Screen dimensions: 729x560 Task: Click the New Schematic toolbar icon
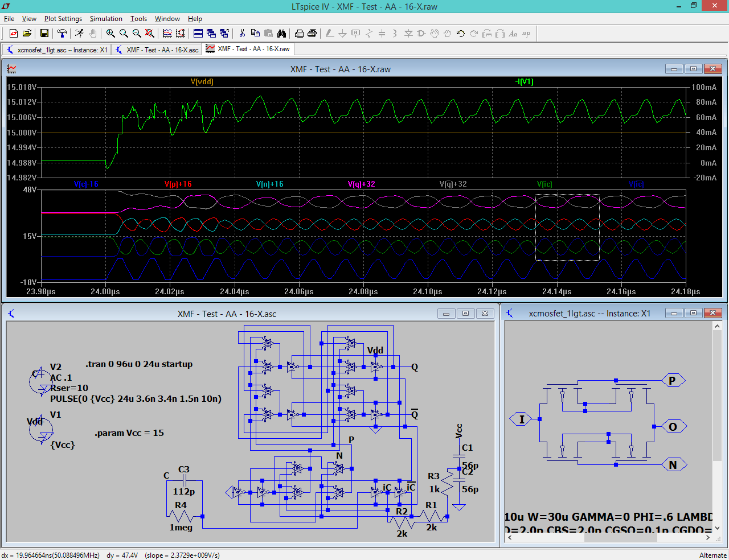tap(14, 34)
